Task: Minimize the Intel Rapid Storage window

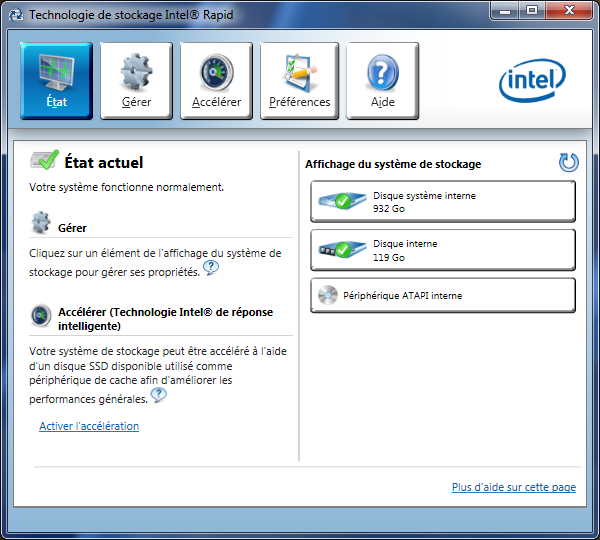Action: point(502,11)
